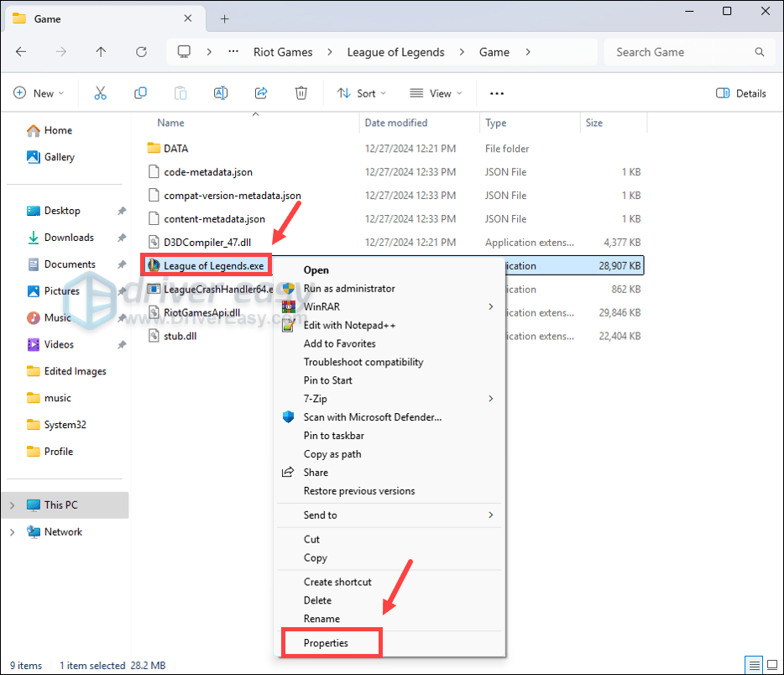Open the Sort dropdown
This screenshot has width=784, height=675.
(x=362, y=93)
